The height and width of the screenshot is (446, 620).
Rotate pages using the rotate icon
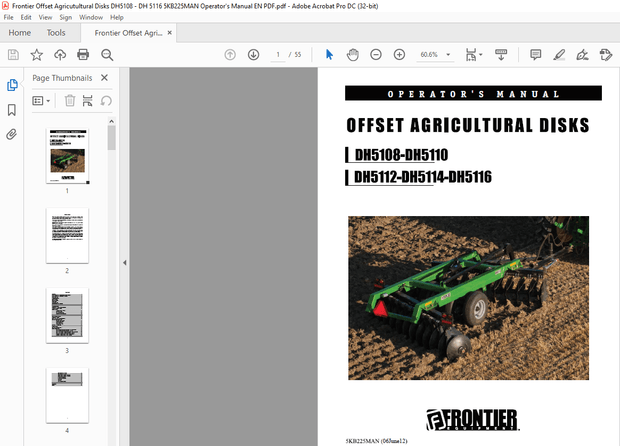tap(106, 101)
